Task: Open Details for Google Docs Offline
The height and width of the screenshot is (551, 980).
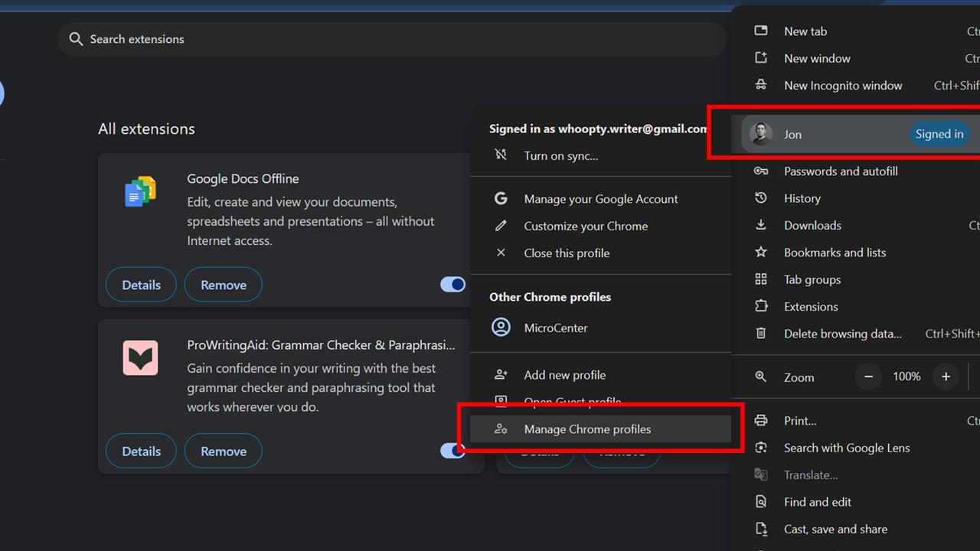Action: (141, 285)
